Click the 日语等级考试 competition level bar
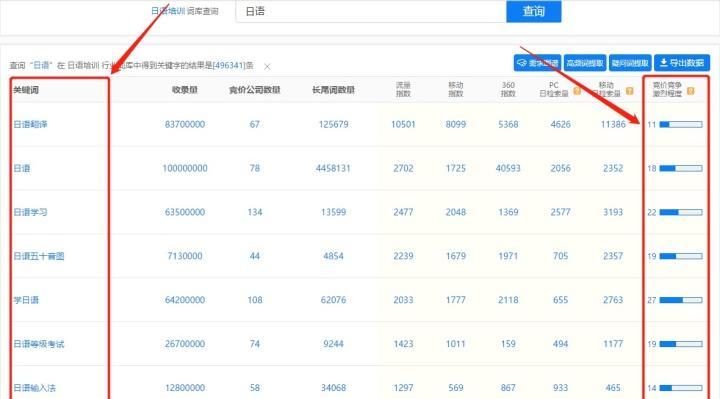Viewport: 720px width, 399px height. 681,344
